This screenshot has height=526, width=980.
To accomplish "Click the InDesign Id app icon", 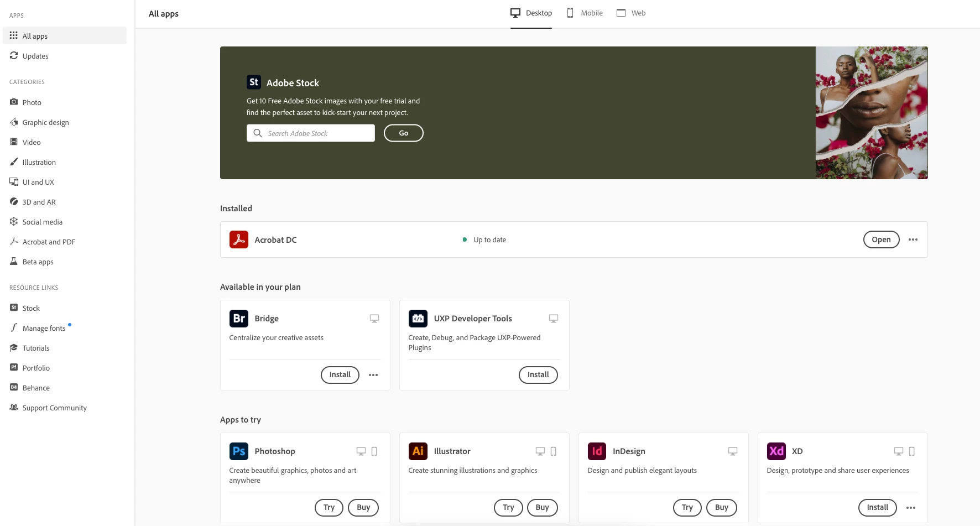I will pyautogui.click(x=597, y=451).
